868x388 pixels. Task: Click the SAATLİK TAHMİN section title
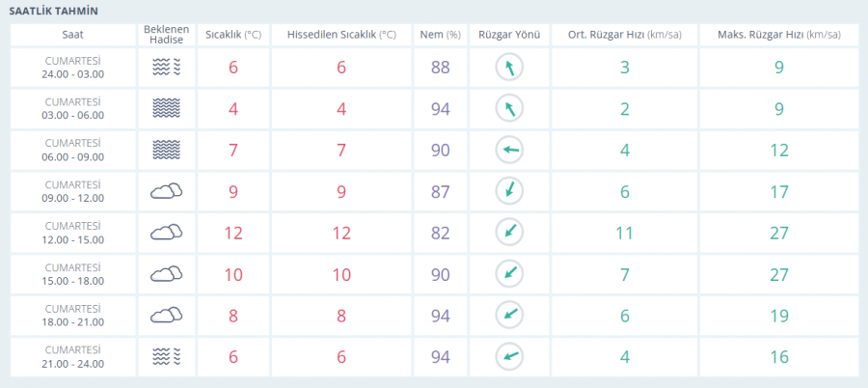point(53,11)
